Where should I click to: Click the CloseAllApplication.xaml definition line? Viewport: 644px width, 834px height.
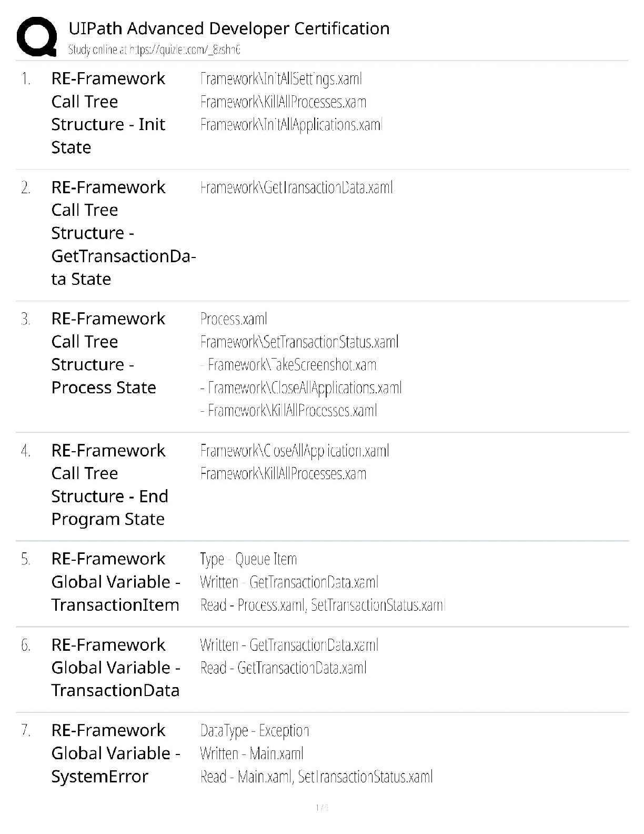pos(294,451)
